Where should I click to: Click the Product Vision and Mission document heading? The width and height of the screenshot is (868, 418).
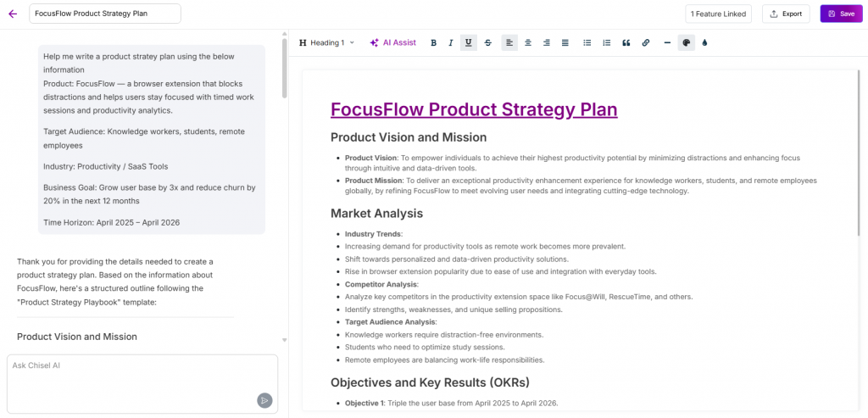pos(409,137)
